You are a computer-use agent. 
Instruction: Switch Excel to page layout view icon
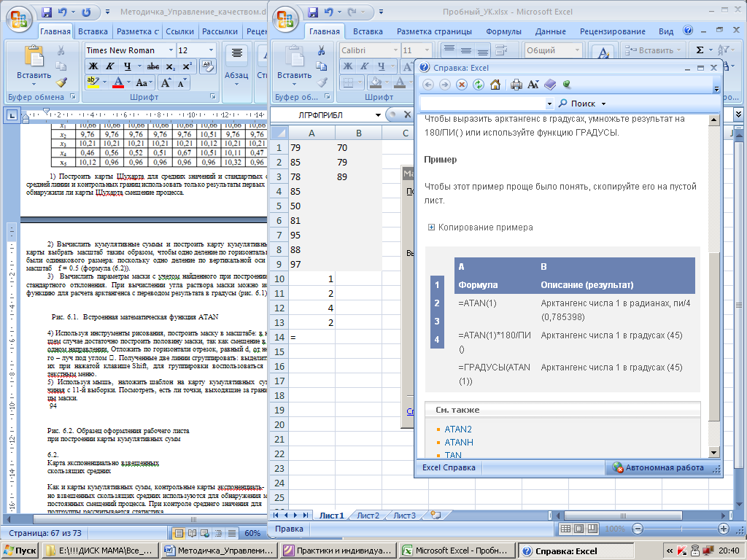click(578, 529)
